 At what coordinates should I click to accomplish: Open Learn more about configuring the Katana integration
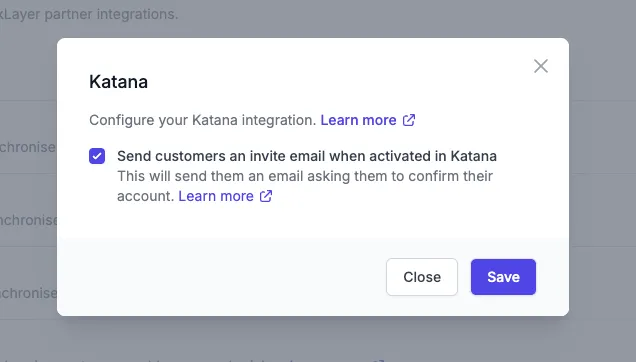tap(358, 120)
